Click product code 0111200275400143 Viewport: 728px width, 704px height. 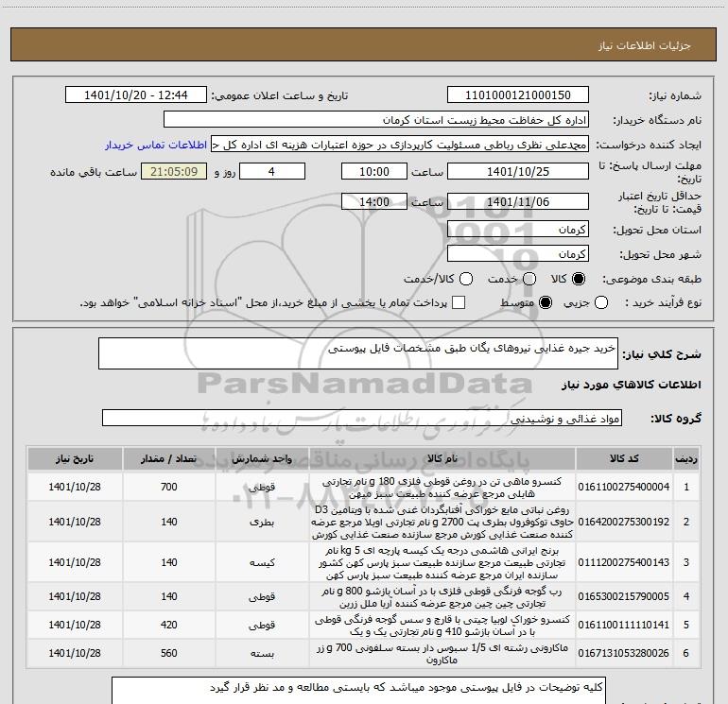pos(624,562)
